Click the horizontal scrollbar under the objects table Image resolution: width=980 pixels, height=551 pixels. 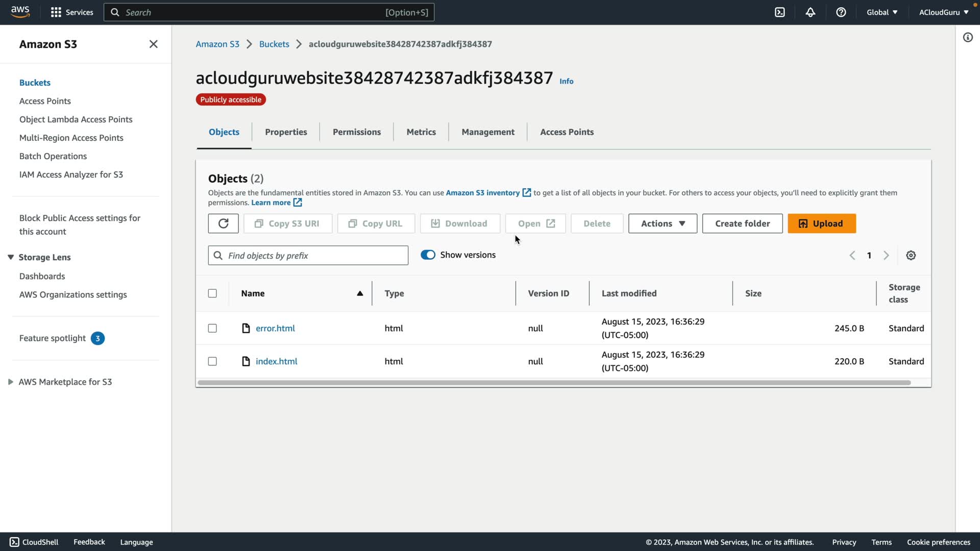[554, 383]
